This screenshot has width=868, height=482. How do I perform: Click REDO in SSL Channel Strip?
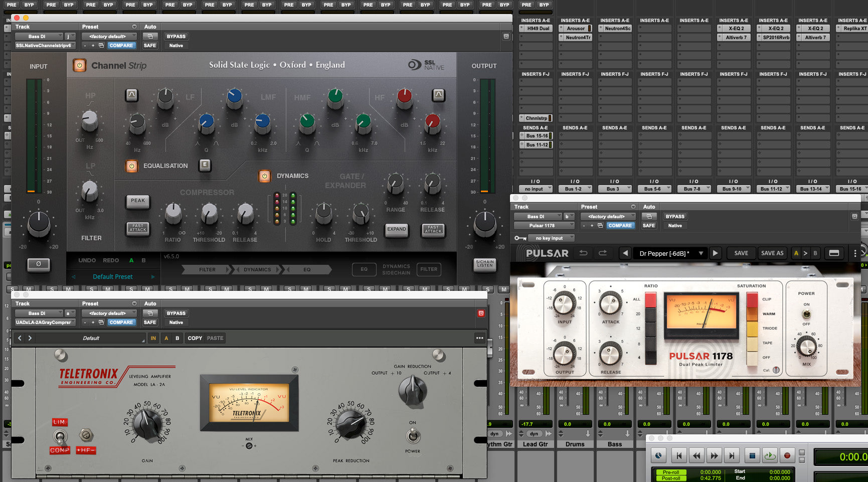point(111,260)
